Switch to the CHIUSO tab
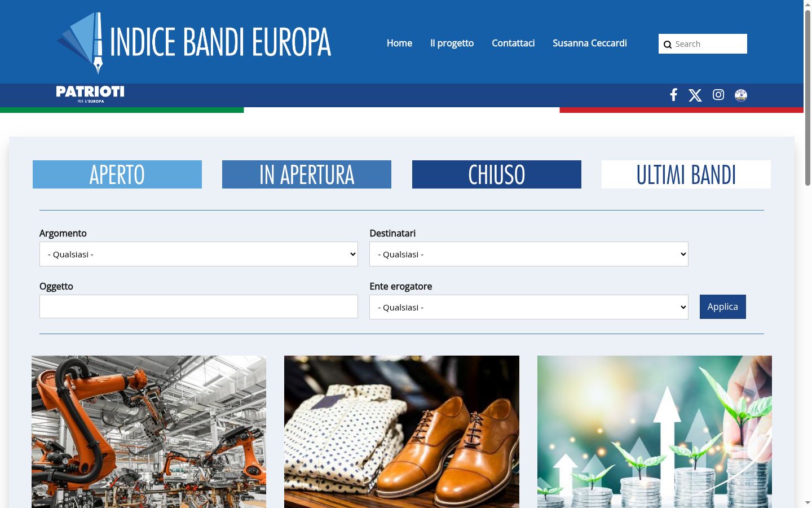 (x=497, y=174)
